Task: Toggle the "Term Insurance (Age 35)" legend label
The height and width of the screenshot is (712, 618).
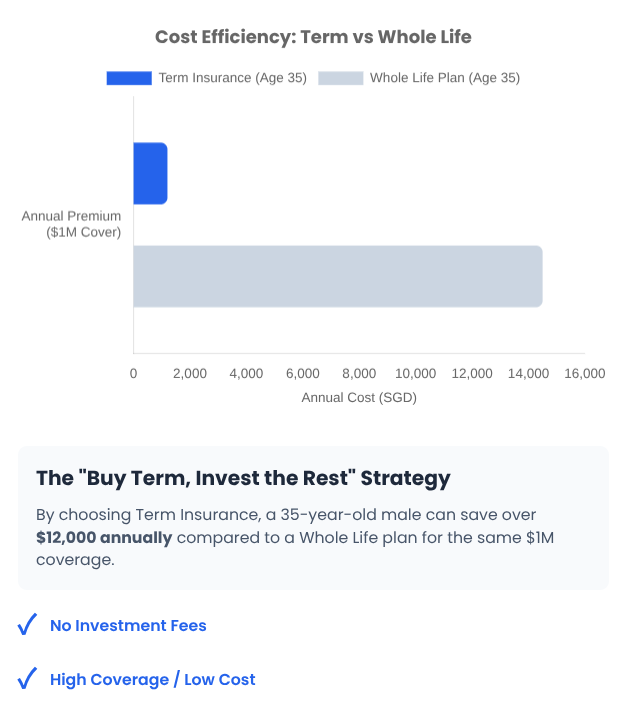Action: pos(233,78)
